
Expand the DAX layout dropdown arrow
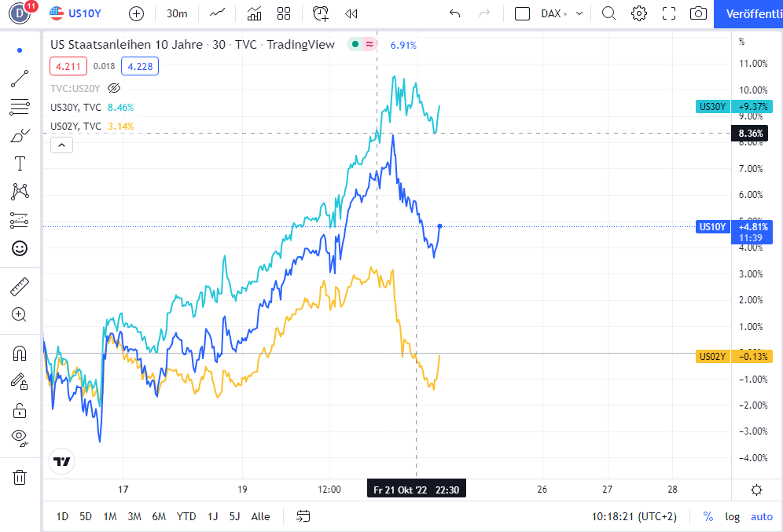click(x=580, y=13)
